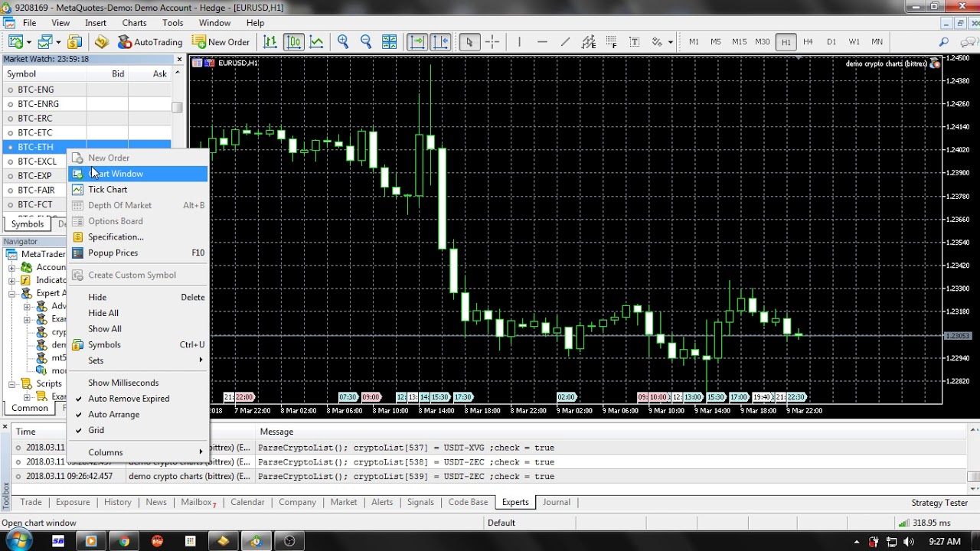Open the dropdown arrow beside Profiles

point(57,42)
